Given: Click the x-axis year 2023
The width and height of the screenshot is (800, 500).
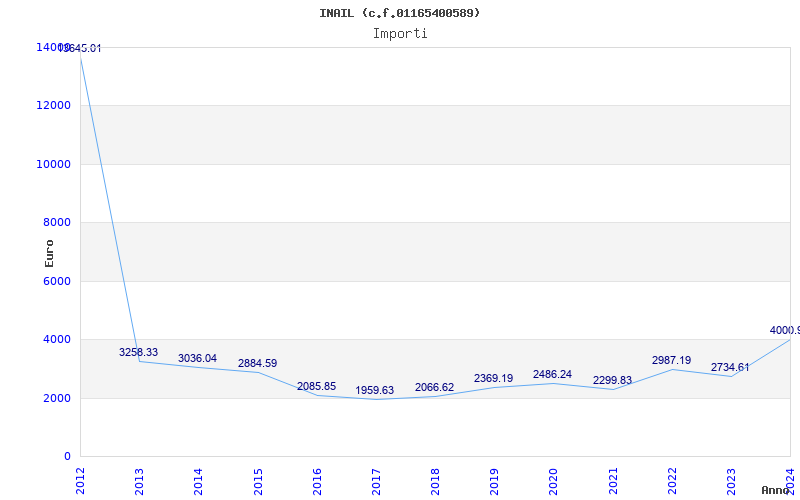Looking at the screenshot, I should pyautogui.click(x=731, y=481).
